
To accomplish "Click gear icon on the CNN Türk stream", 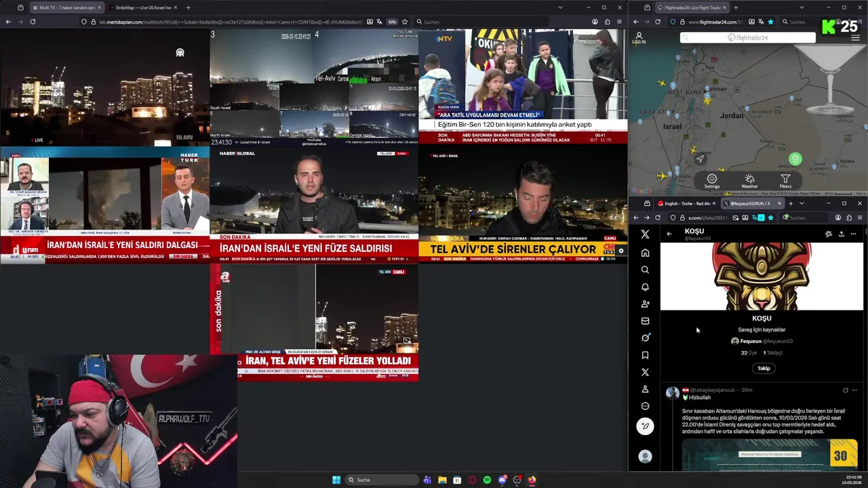I will coord(620,251).
